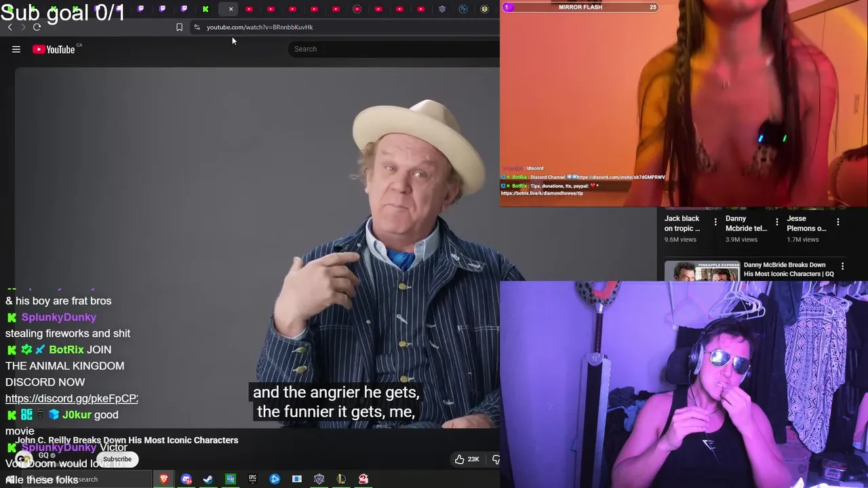Click J0kur username in chat overlay

pos(77,415)
